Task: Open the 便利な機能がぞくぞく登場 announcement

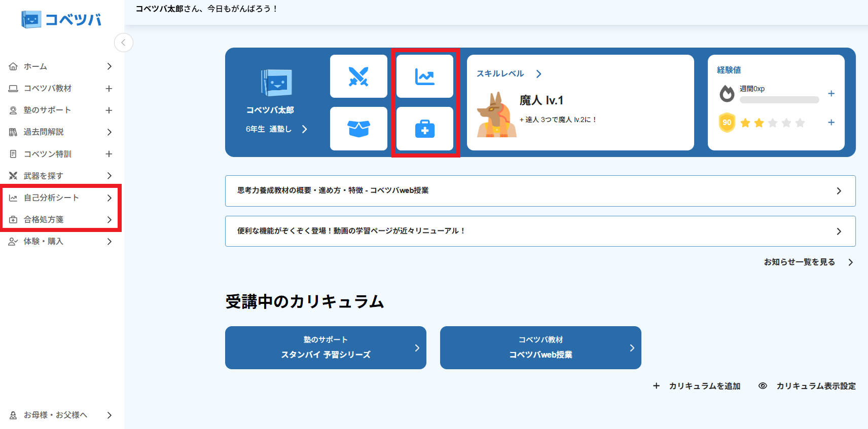Action: 540,231
